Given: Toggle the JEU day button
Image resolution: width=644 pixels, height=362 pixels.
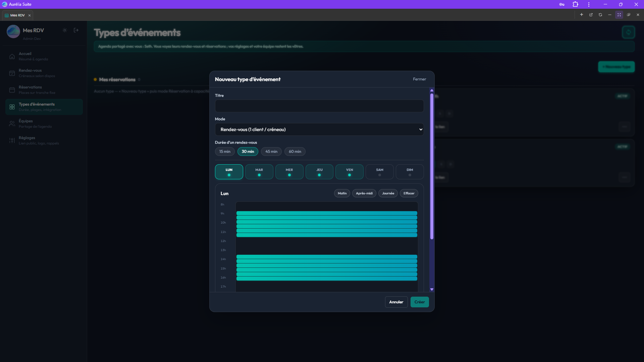Looking at the screenshot, I should pos(319,172).
